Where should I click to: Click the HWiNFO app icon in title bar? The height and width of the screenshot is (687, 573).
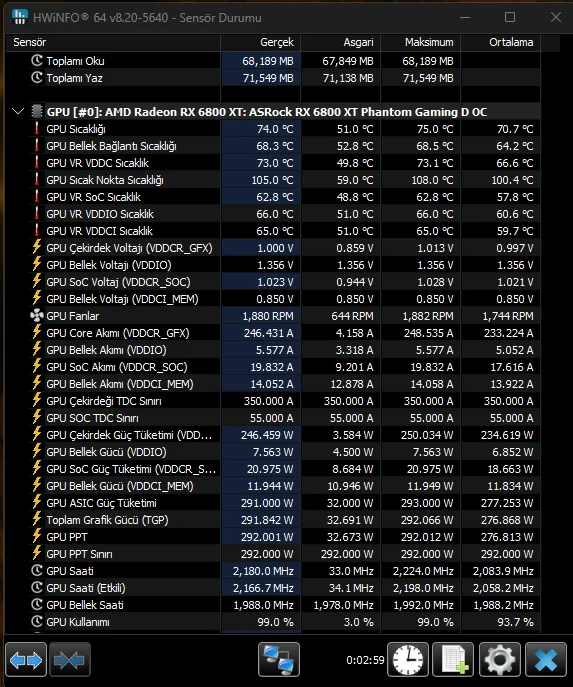tap(20, 17)
